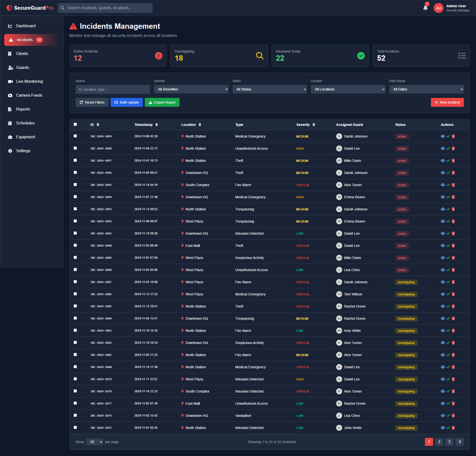Viewport: 476px width, 456px height.
Task: Change items per page using Show dropdown
Action: tap(94, 442)
